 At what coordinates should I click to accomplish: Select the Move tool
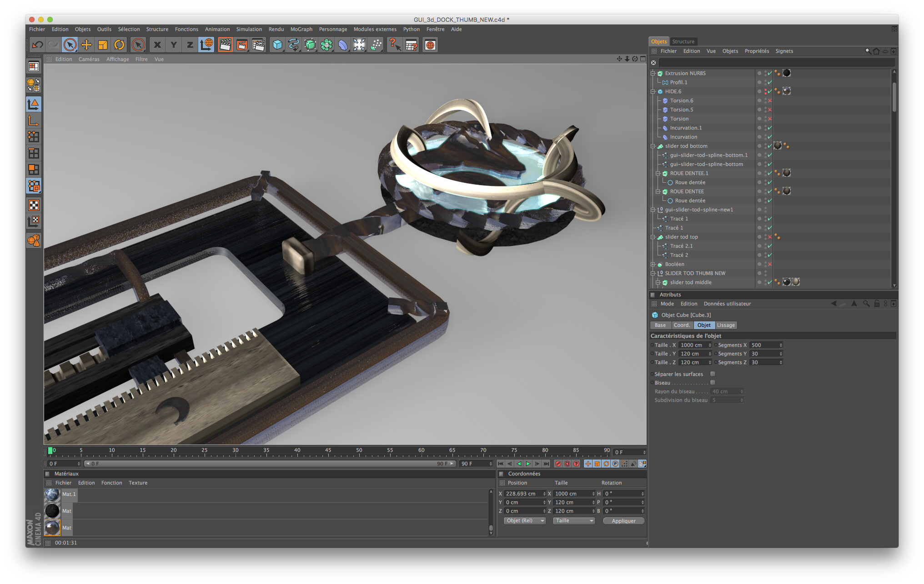point(86,45)
